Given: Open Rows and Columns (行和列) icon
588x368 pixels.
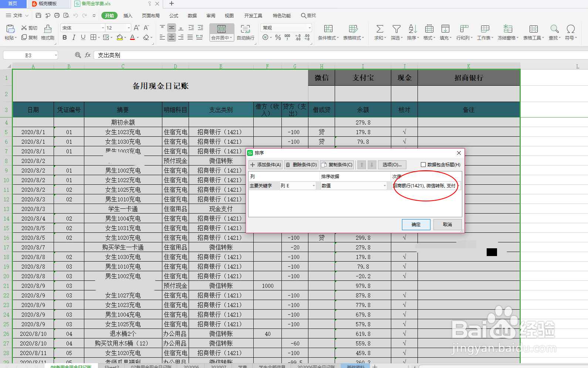Looking at the screenshot, I should click(x=464, y=29).
